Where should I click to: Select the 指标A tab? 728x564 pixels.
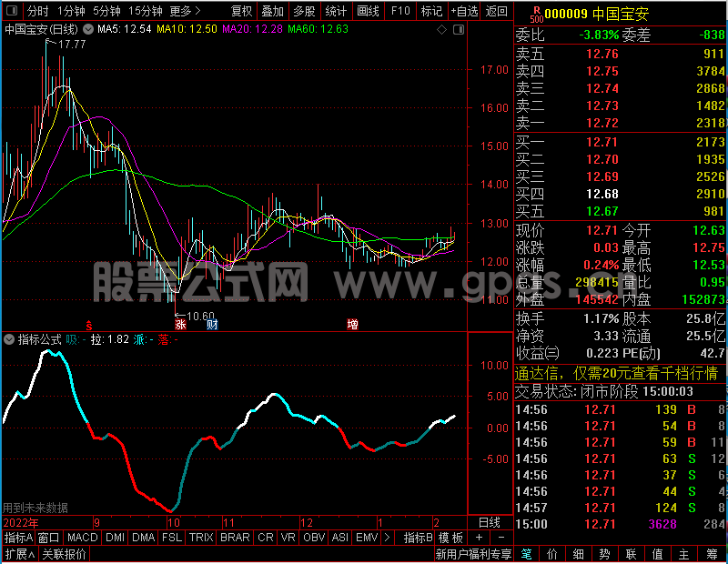tap(18, 538)
